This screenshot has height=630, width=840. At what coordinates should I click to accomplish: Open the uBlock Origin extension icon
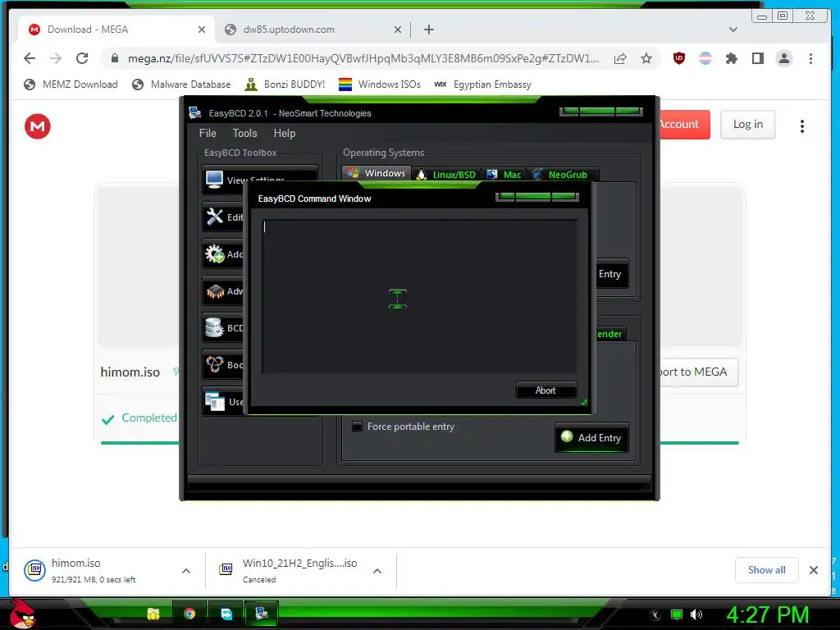679,58
